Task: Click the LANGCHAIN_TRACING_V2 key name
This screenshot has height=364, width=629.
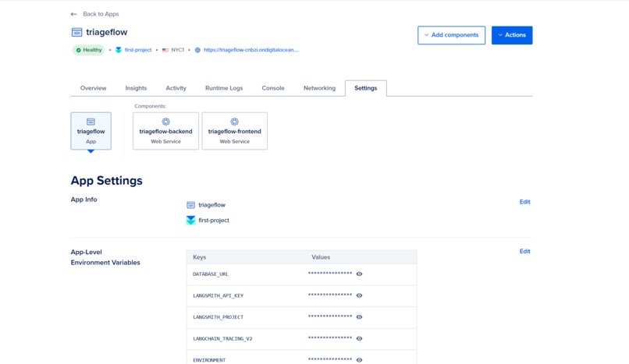Action: (222, 339)
